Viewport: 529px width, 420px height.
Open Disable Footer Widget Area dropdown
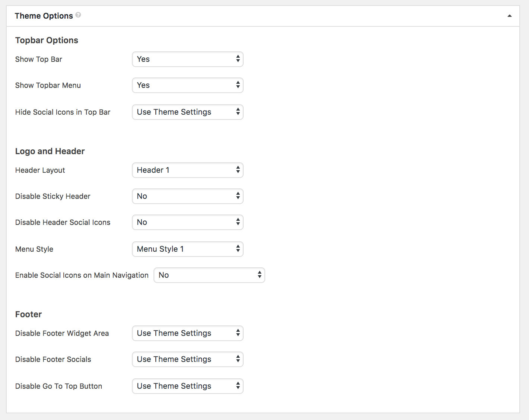pyautogui.click(x=187, y=333)
